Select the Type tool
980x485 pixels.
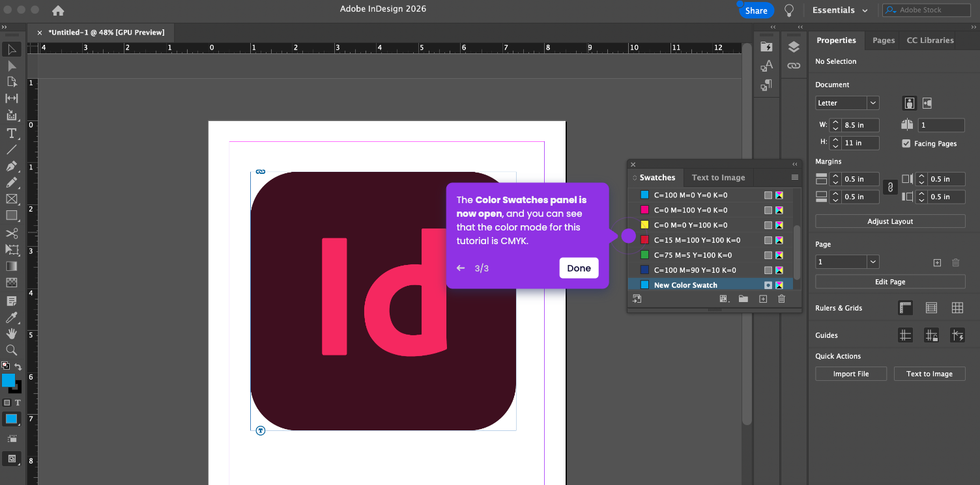[11, 133]
